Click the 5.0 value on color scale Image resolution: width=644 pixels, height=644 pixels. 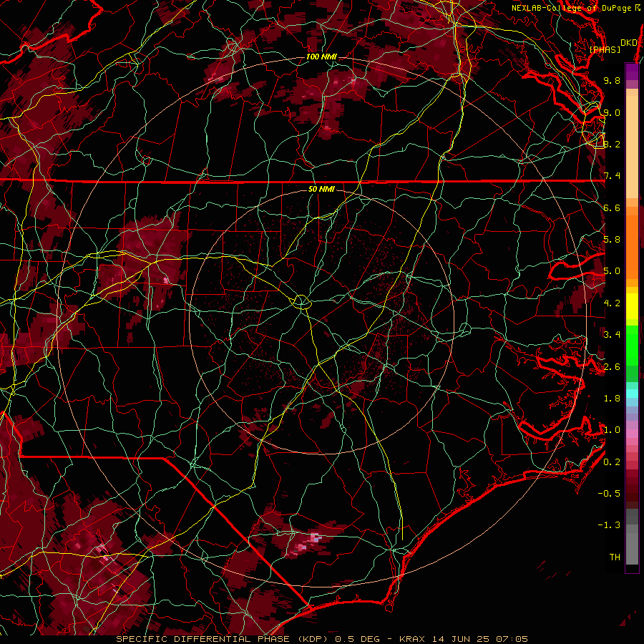click(x=612, y=271)
